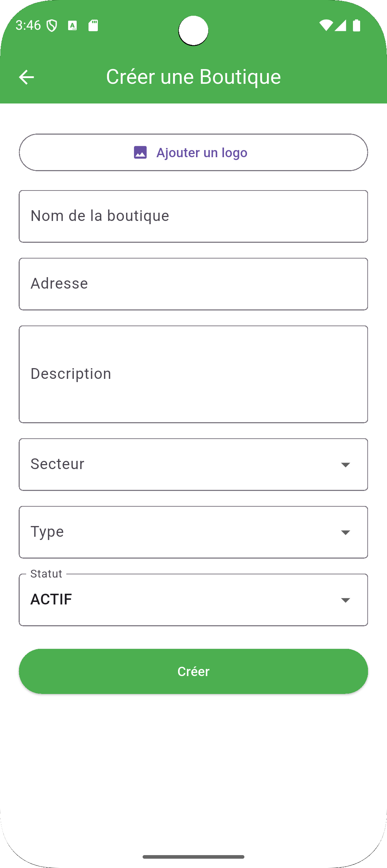Click the green Créer button

pyautogui.click(x=193, y=671)
